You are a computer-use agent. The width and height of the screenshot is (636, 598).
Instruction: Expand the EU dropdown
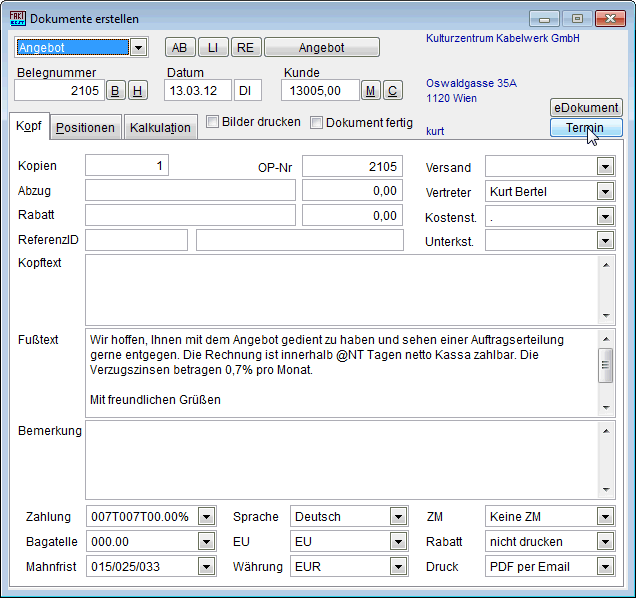coord(398,541)
